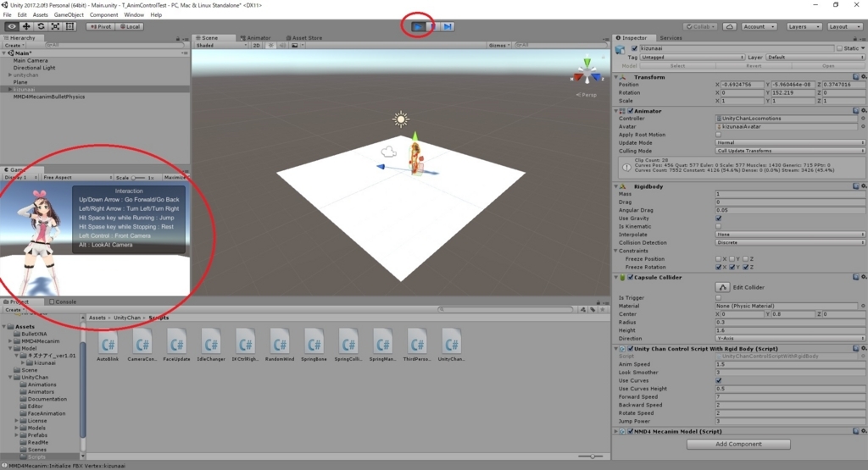Open the Gizmos dropdown
Image resolution: width=868 pixels, height=470 pixels.
click(x=499, y=46)
